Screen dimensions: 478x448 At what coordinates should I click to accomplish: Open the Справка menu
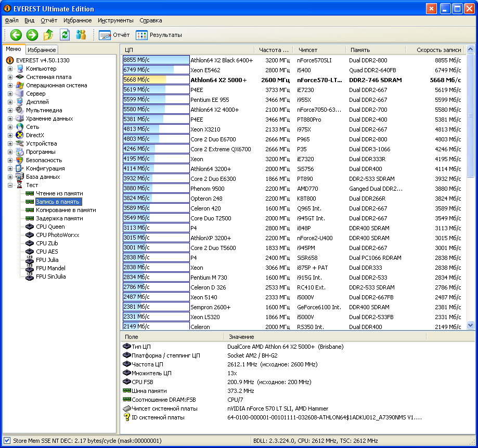click(x=151, y=20)
